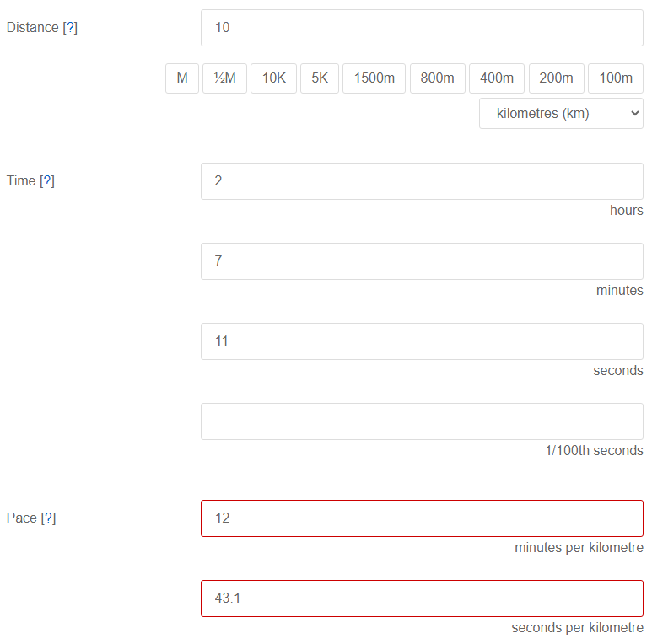Open the kilometres (km) unit dropdown
Image resolution: width=652 pixels, height=644 pixels.
561,114
